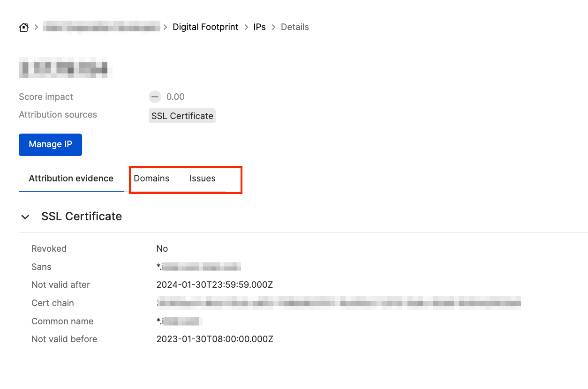Screen dimensions: 588x389
Task: Click the score impact minus icon
Action: click(x=155, y=97)
